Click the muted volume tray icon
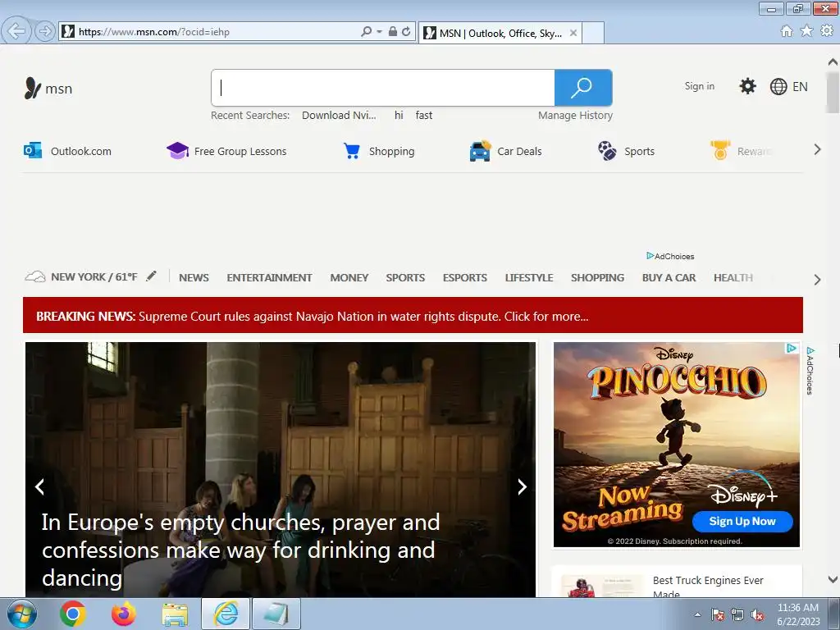This screenshot has width=840, height=630. (757, 615)
